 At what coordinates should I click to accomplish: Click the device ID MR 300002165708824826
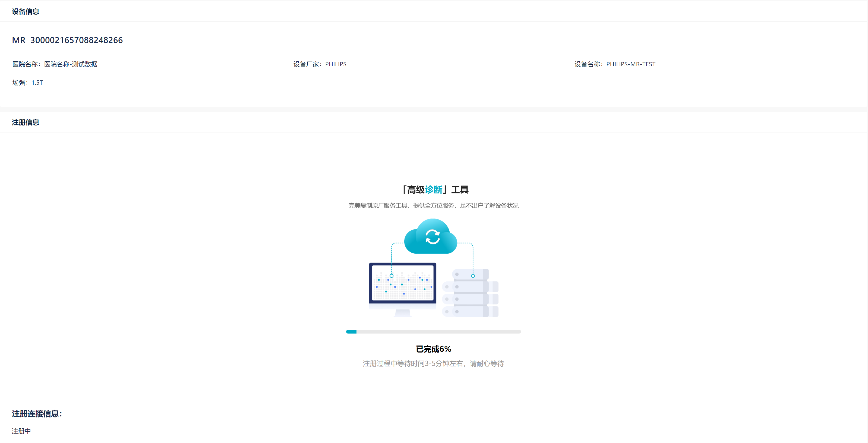coord(67,40)
